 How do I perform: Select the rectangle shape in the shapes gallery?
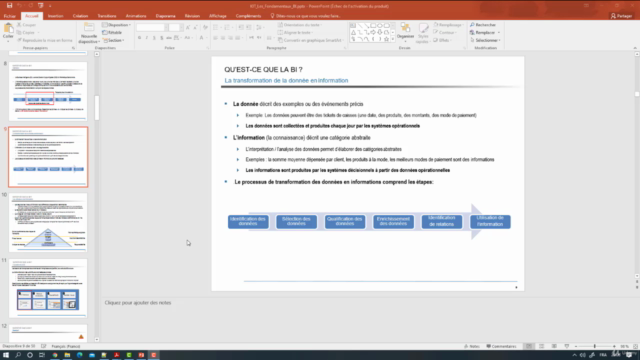coord(373,26)
